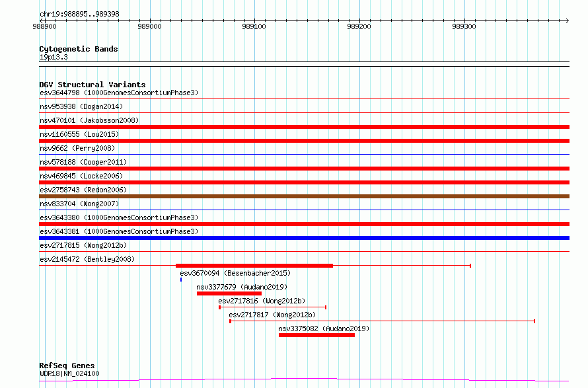This screenshot has height=388, width=588.
Task: Select the esv3670094 (Besenbacher2015) label
Action: click(x=235, y=273)
